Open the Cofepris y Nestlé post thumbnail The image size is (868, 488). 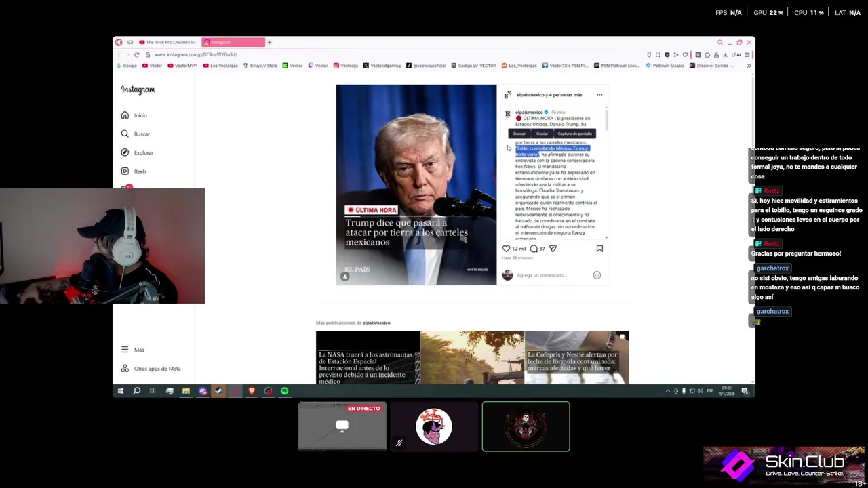(x=576, y=358)
